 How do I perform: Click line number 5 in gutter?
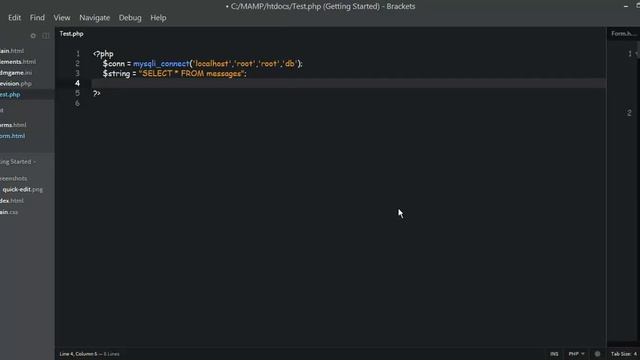(x=78, y=93)
